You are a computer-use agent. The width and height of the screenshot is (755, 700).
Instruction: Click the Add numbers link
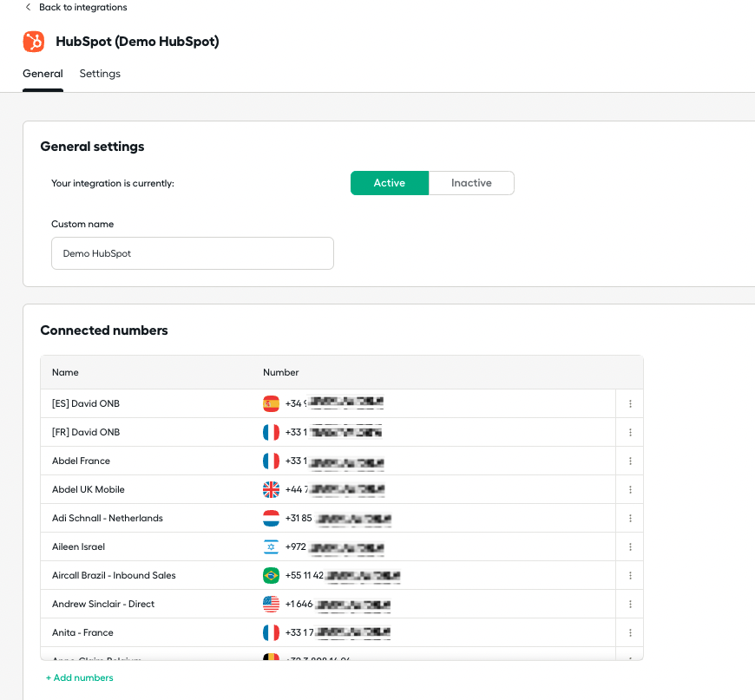(x=80, y=677)
